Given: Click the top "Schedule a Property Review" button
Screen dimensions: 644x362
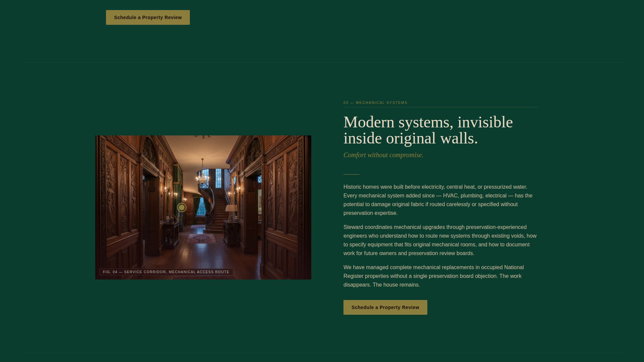Looking at the screenshot, I should (x=148, y=17).
